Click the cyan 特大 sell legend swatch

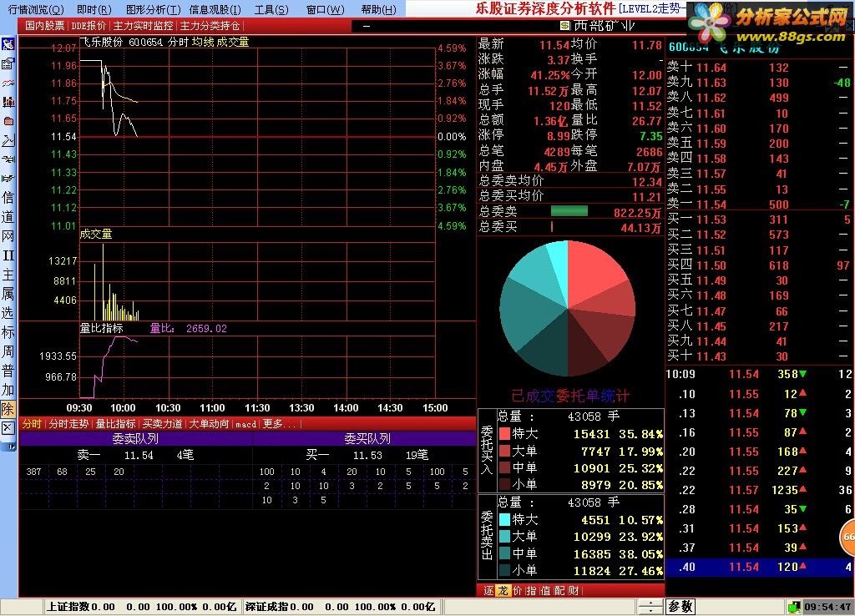click(x=504, y=519)
